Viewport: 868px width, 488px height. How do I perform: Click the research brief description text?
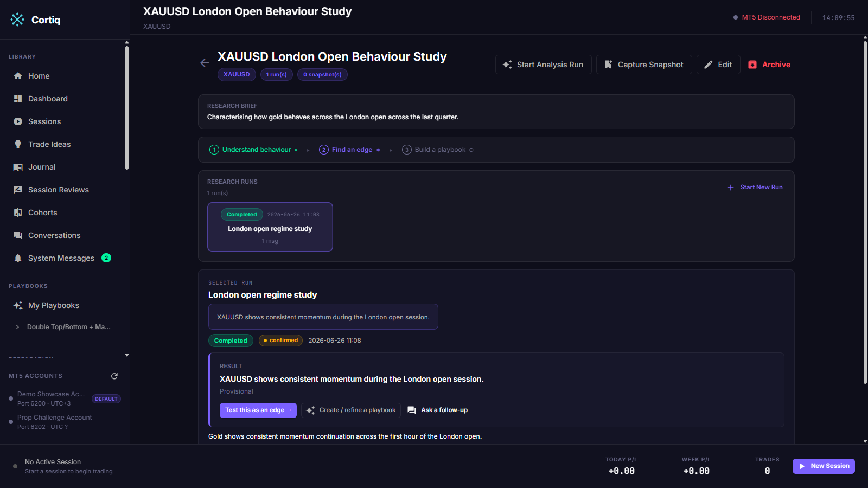(333, 117)
